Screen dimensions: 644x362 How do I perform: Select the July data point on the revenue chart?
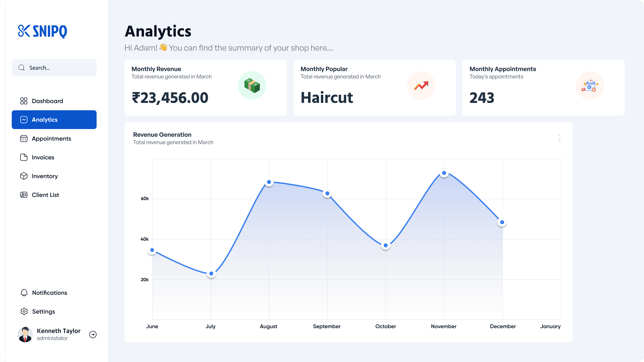point(211,274)
